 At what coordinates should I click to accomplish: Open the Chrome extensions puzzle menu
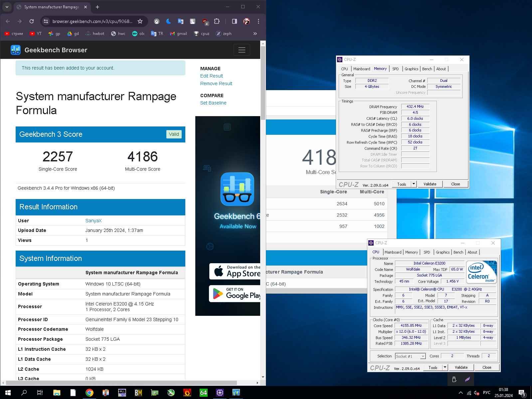pyautogui.click(x=217, y=21)
